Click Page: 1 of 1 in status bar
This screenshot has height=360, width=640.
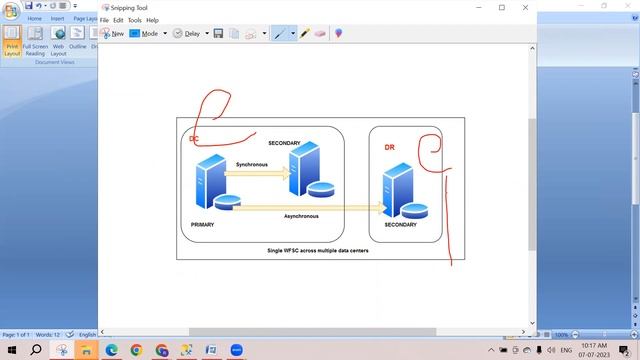(x=16, y=335)
